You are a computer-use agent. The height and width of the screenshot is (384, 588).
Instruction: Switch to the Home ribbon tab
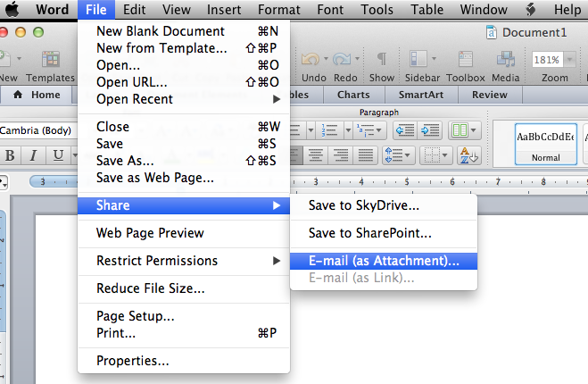pyautogui.click(x=37, y=95)
